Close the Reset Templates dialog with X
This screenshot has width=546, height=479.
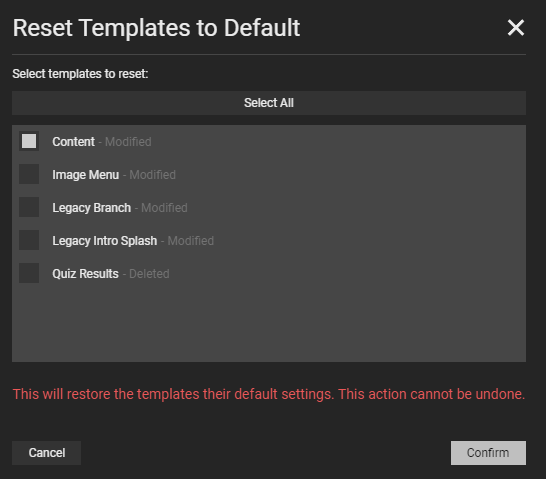click(516, 28)
